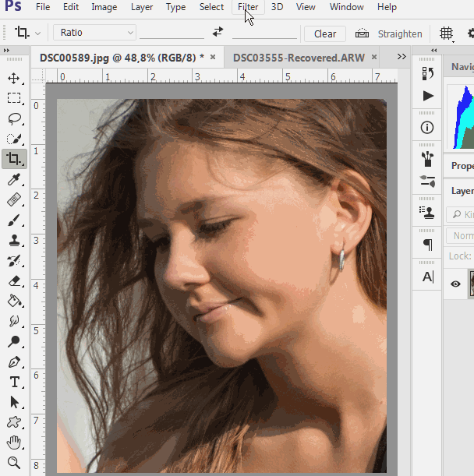Select the Lasso tool
Screen dimensions: 474x476
14,119
